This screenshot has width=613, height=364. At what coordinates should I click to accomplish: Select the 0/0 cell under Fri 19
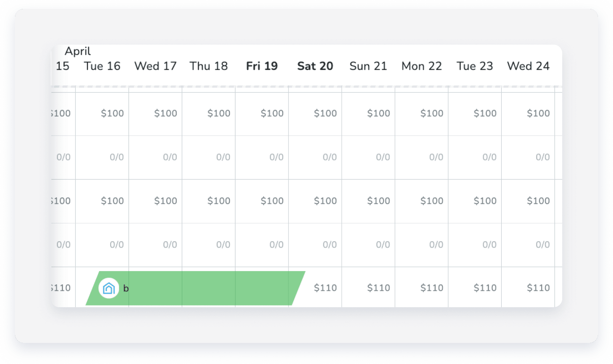276,157
